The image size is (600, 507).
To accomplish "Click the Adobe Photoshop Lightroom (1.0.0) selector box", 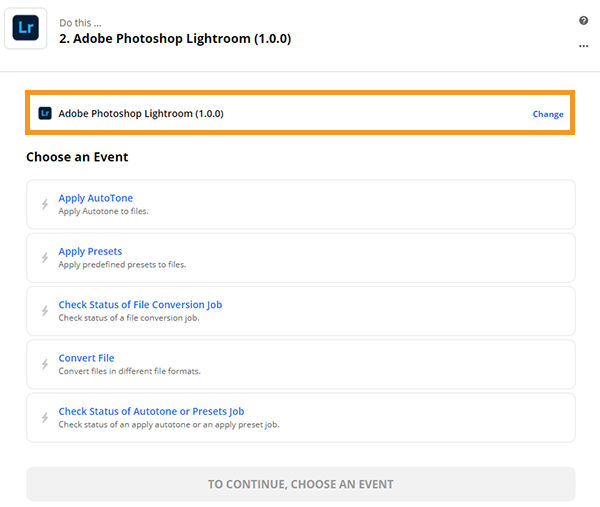I will [300, 114].
